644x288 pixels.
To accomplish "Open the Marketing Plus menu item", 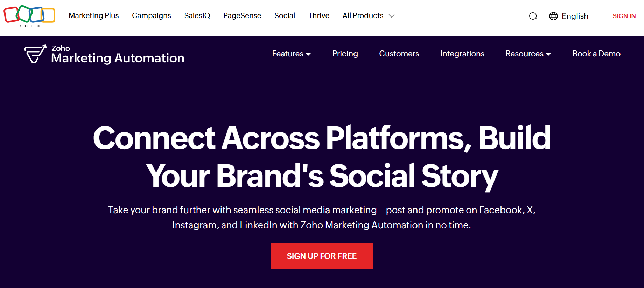I will click(94, 15).
